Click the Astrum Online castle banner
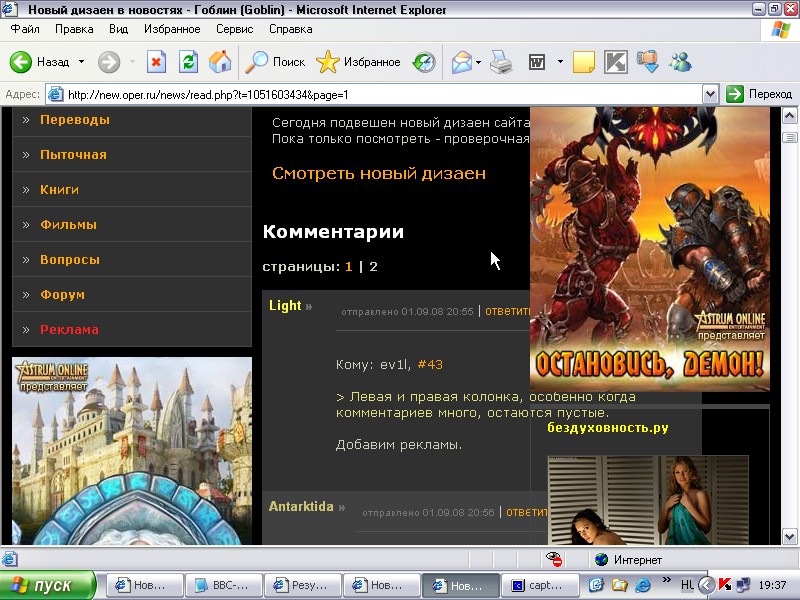Image resolution: width=800 pixels, height=600 pixels. coord(132,451)
